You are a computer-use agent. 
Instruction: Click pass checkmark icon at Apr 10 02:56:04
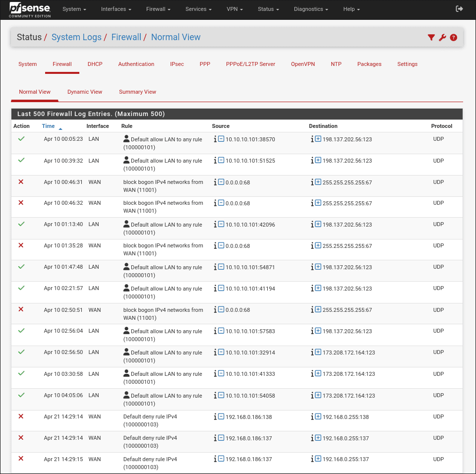pyautogui.click(x=21, y=330)
